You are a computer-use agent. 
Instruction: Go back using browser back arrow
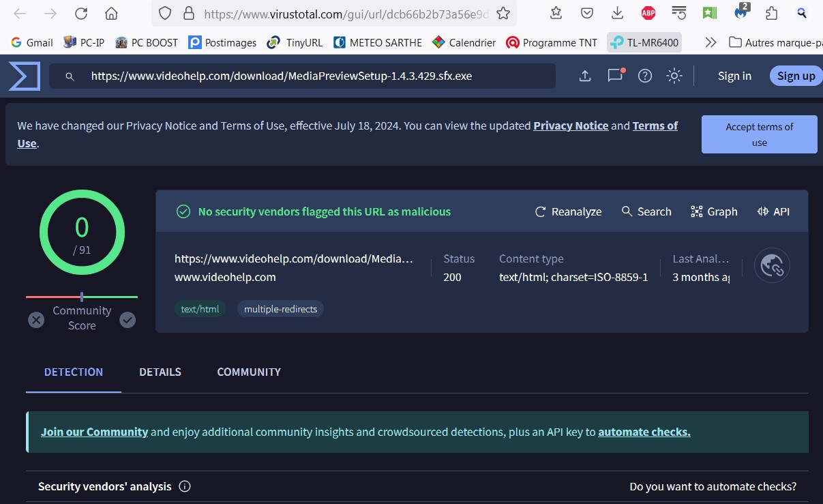coord(20,14)
